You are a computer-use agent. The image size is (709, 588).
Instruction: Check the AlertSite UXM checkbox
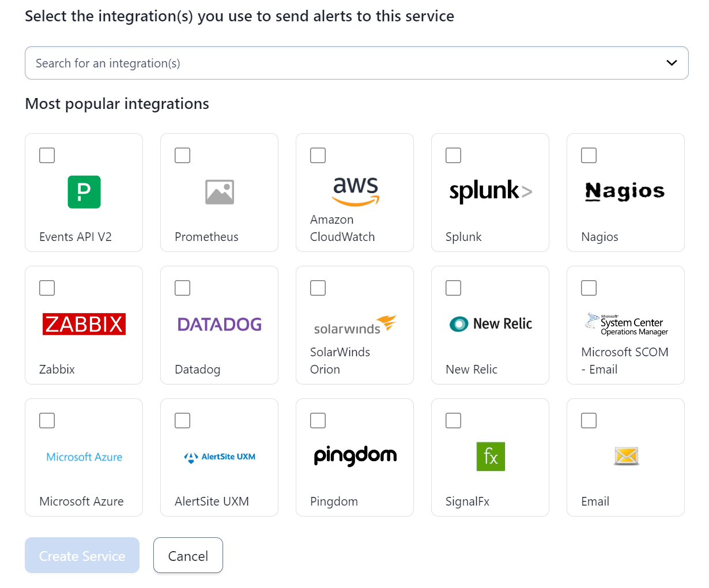pyautogui.click(x=183, y=421)
